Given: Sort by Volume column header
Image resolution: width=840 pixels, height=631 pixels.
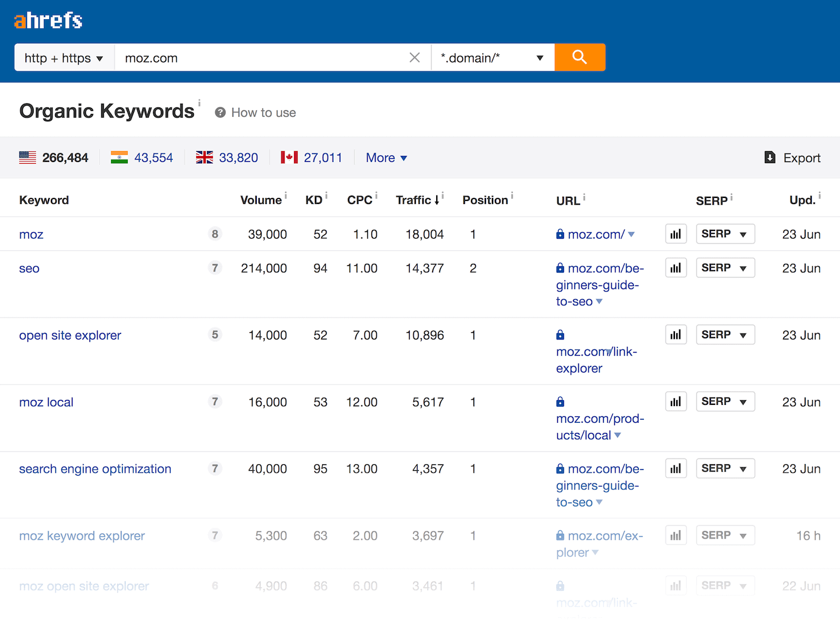Looking at the screenshot, I should (x=261, y=200).
